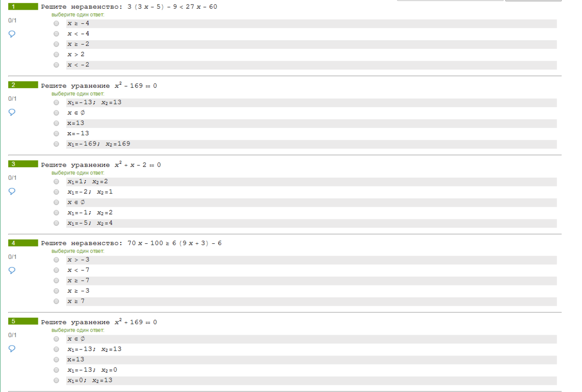Screen dimensions: 582x392
Task: Open comment bubble icon for question 1
Action: tap(12, 34)
